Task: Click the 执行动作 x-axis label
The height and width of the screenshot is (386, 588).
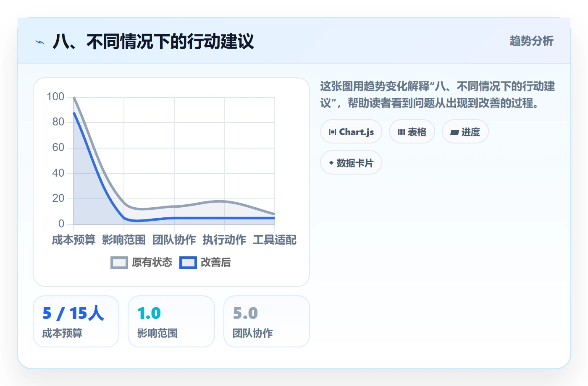Action: click(x=224, y=240)
